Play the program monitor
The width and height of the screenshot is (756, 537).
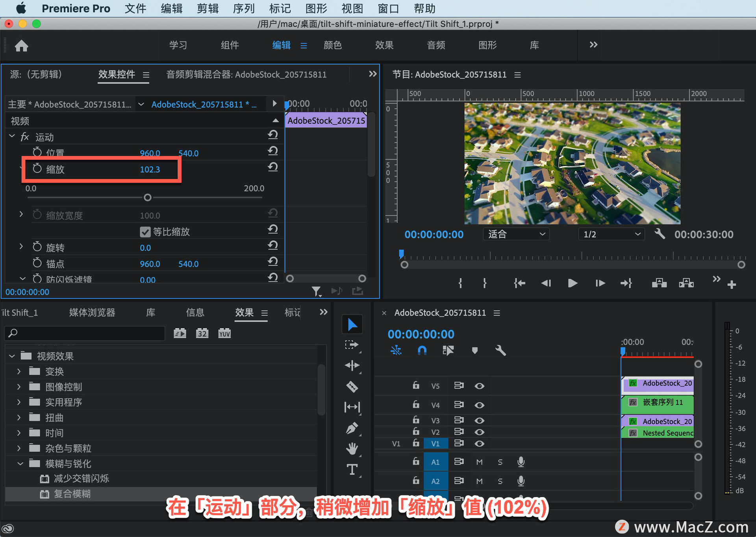click(573, 283)
